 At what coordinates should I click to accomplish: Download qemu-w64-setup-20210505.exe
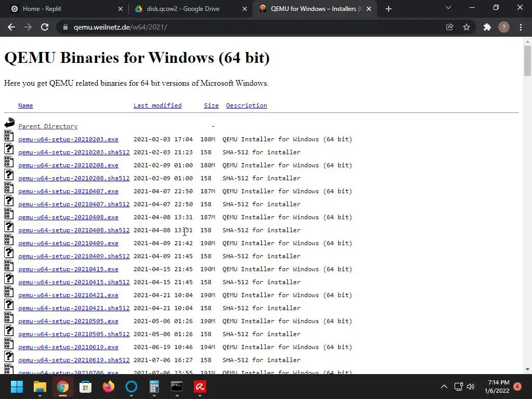pos(68,321)
